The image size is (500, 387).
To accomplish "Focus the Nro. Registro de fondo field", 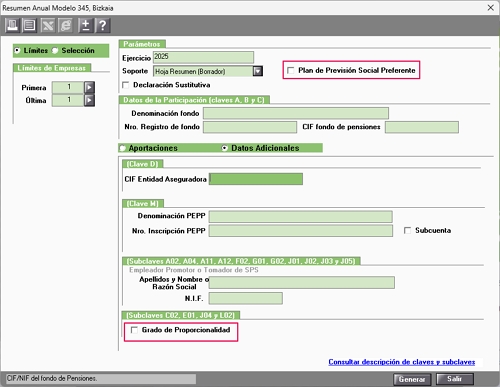I will pos(250,127).
